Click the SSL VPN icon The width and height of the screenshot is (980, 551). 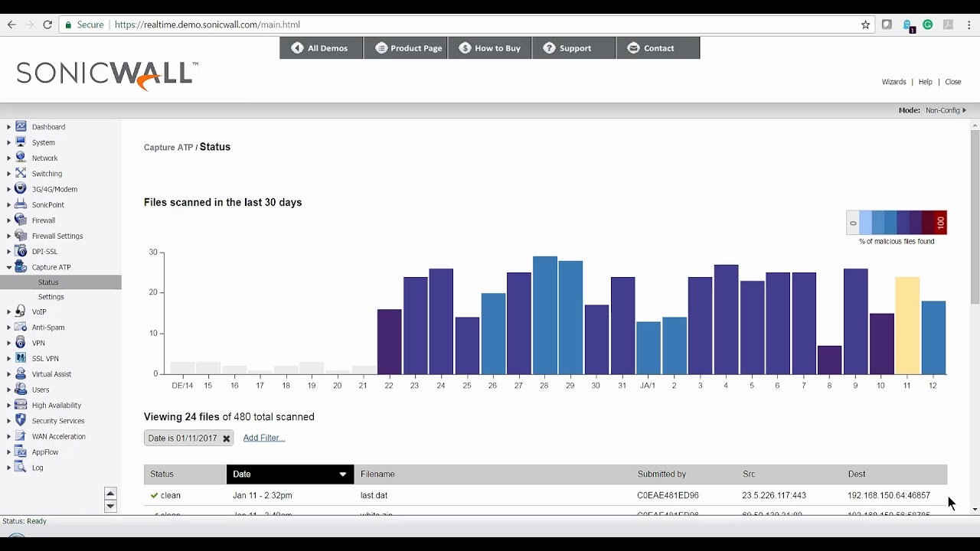click(x=21, y=358)
